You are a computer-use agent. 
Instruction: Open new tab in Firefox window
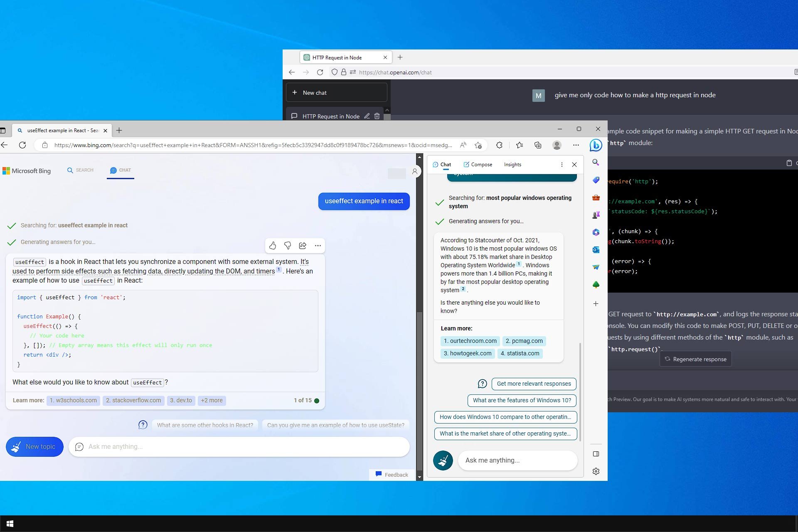pyautogui.click(x=400, y=57)
